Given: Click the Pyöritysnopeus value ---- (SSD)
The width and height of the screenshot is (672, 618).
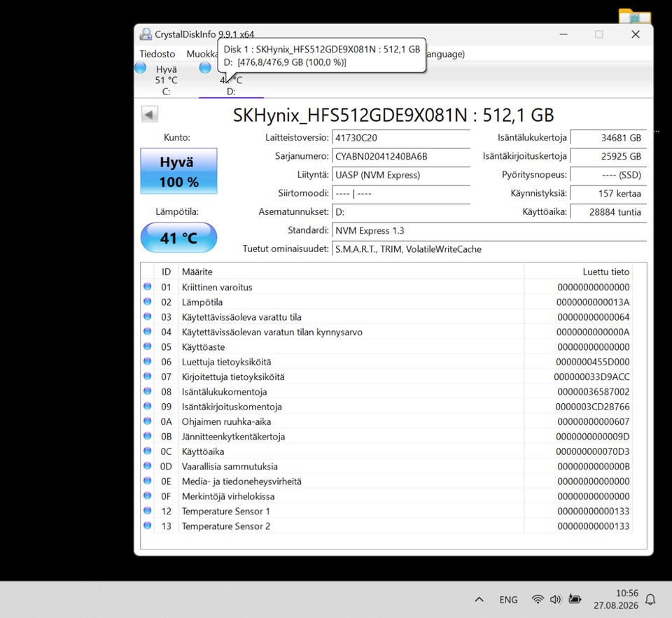Looking at the screenshot, I should coord(608,175).
